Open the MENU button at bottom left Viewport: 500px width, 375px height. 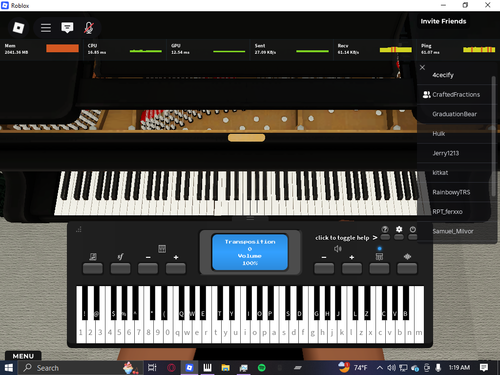tap(23, 356)
